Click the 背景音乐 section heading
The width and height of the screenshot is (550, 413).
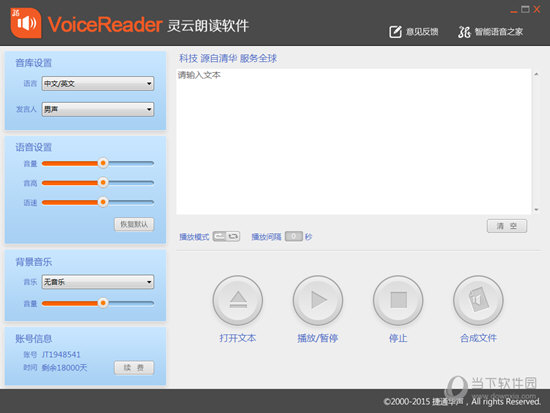[x=34, y=262]
